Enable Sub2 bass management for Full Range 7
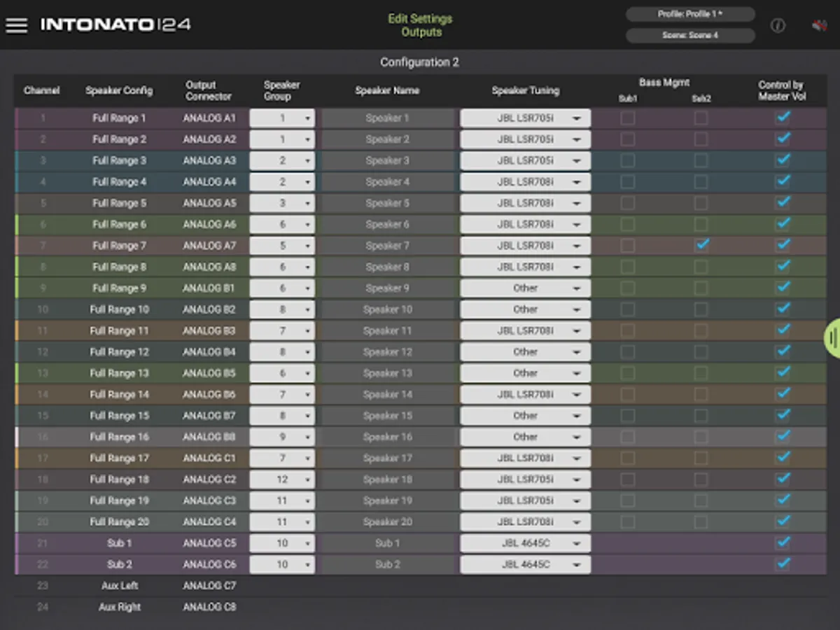The image size is (840, 630). (701, 246)
